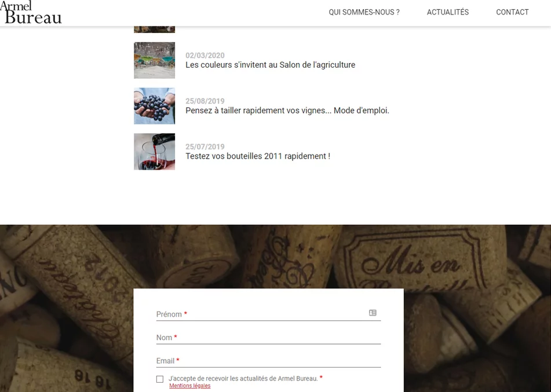Click the Armel Bureau logo
The image size is (551, 392).
click(x=31, y=13)
